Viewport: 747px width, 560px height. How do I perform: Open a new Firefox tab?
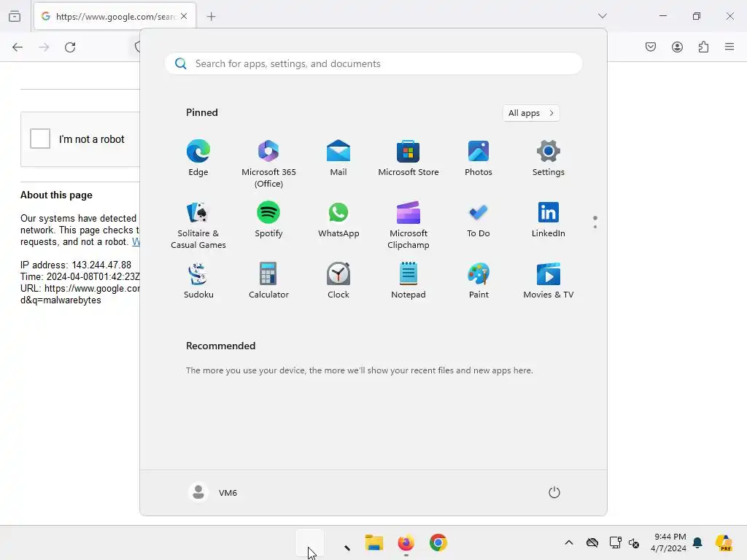click(211, 17)
